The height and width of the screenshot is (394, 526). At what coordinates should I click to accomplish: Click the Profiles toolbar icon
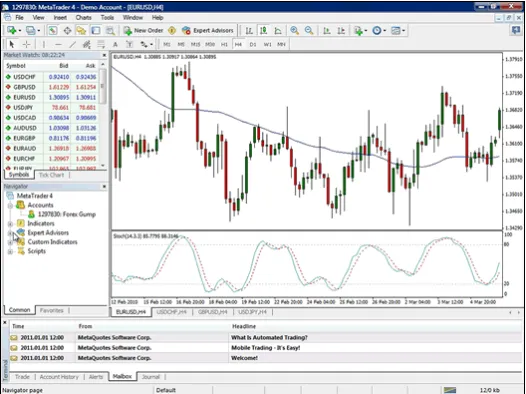(31, 31)
